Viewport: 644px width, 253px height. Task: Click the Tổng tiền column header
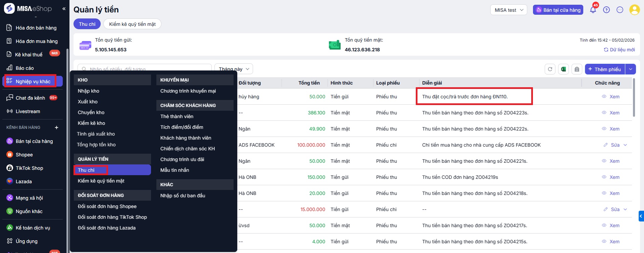(x=309, y=83)
